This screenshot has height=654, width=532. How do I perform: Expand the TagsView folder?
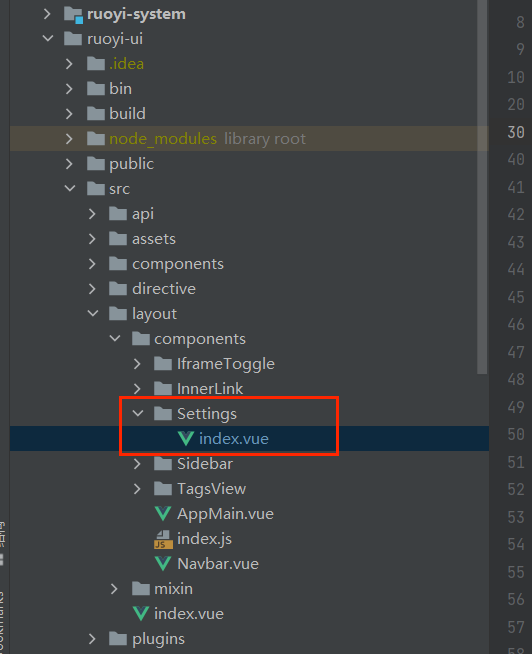(137, 488)
